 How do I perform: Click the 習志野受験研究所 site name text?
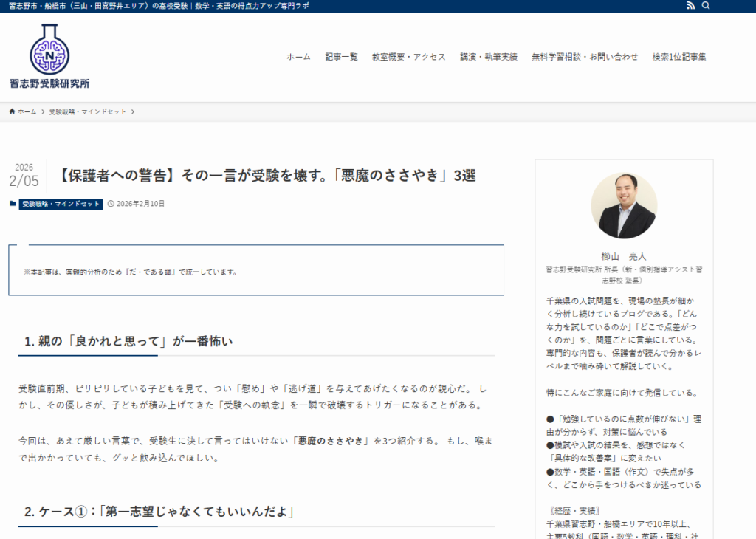pyautogui.click(x=49, y=83)
